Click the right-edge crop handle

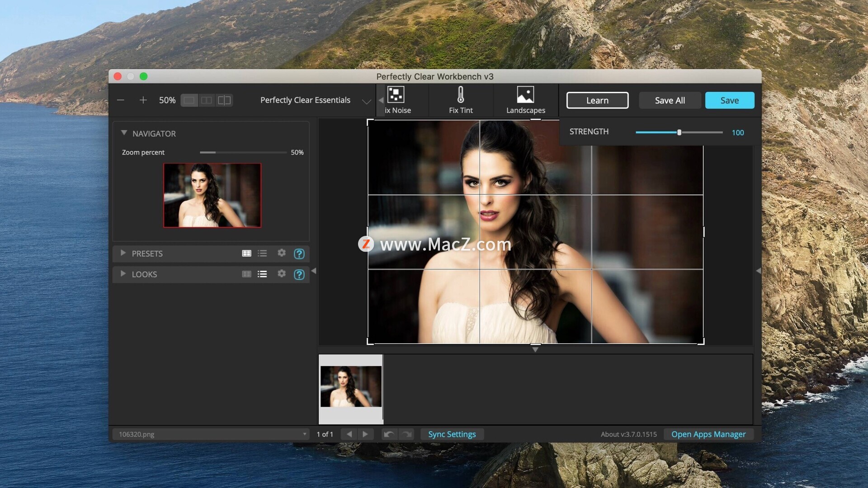point(703,232)
